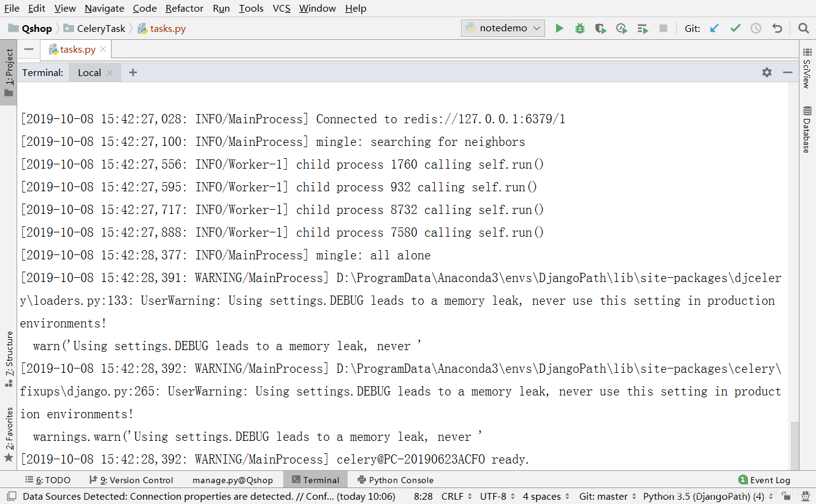Run notedemo with coverage
The height and width of the screenshot is (504, 816).
tap(601, 28)
